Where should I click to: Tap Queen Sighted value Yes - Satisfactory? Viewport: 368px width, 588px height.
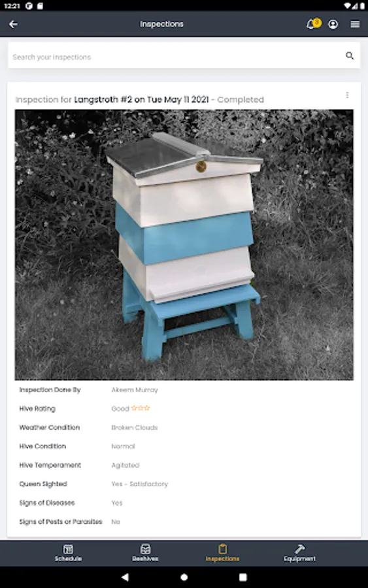[x=139, y=484]
